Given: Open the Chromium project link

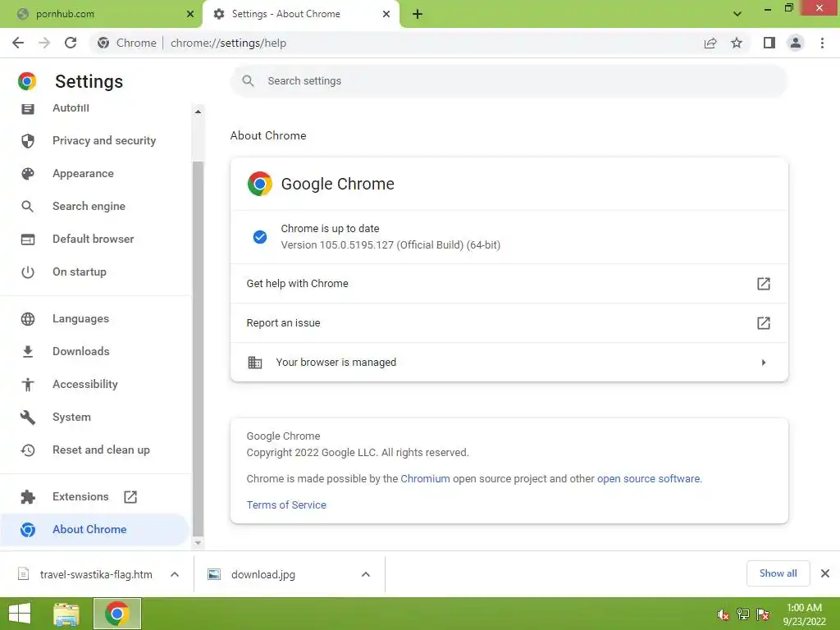Looking at the screenshot, I should coord(426,478).
